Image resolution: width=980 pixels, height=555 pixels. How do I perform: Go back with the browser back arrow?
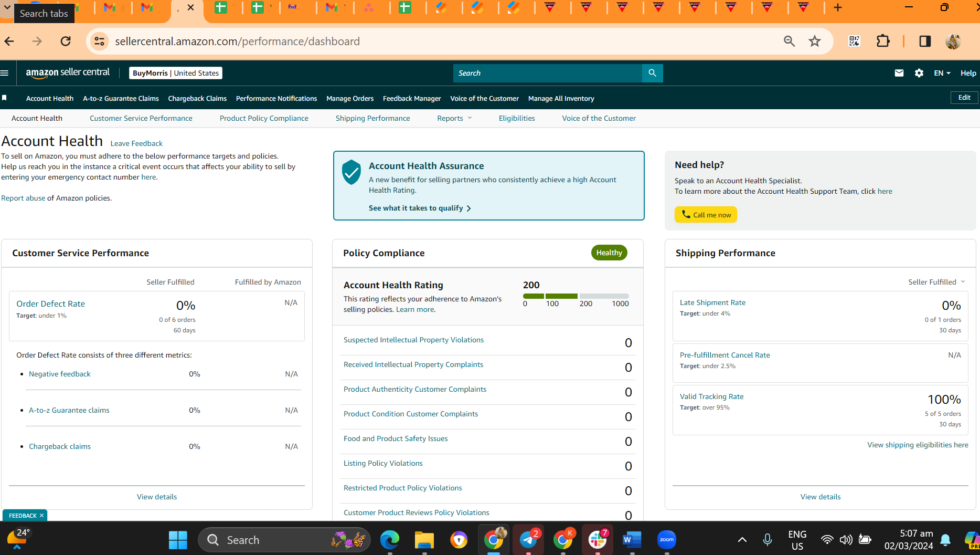[9, 41]
